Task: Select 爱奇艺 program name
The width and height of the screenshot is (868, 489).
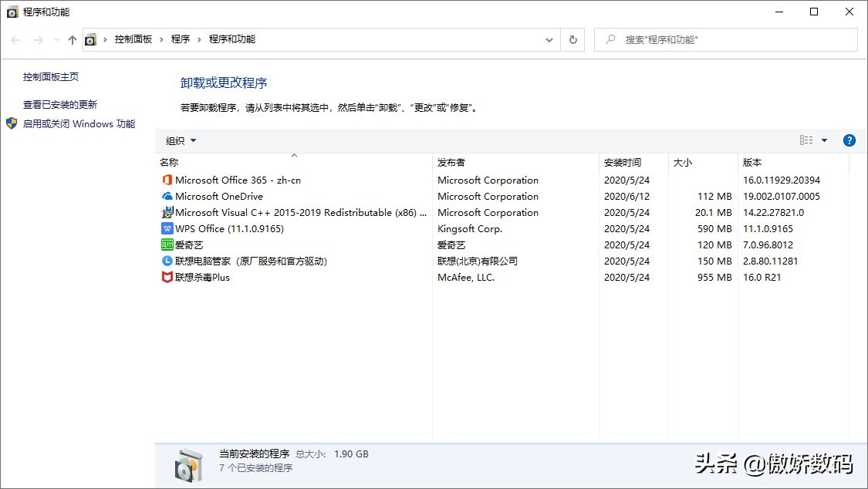Action: (x=189, y=245)
